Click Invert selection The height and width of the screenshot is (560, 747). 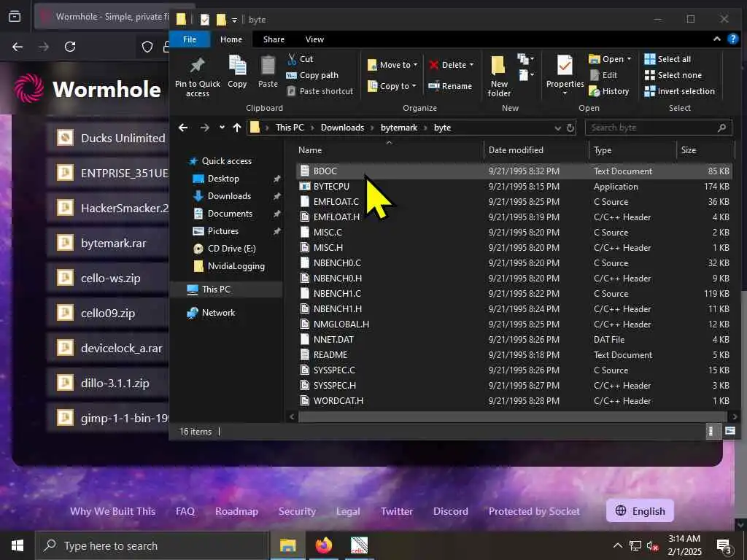[x=679, y=91]
